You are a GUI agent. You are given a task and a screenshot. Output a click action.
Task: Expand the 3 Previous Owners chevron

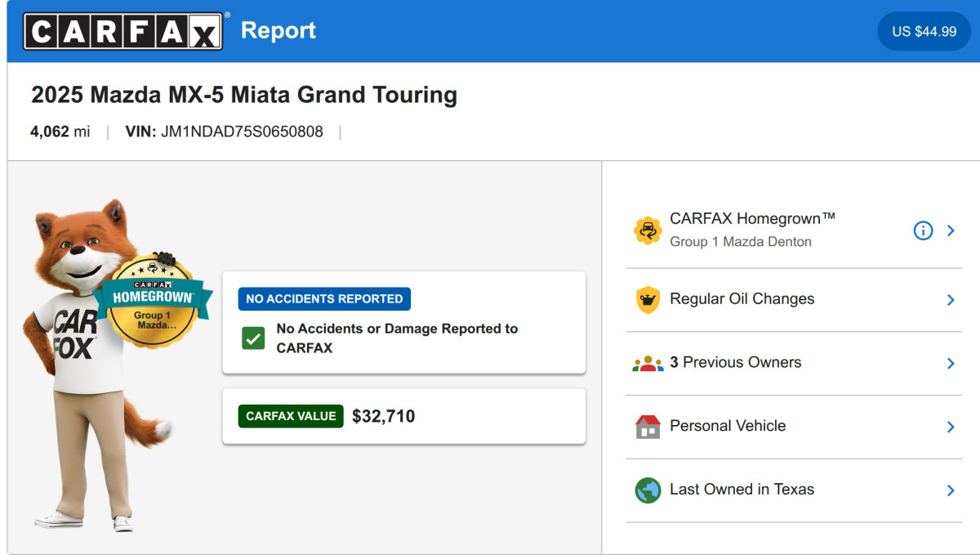click(951, 363)
